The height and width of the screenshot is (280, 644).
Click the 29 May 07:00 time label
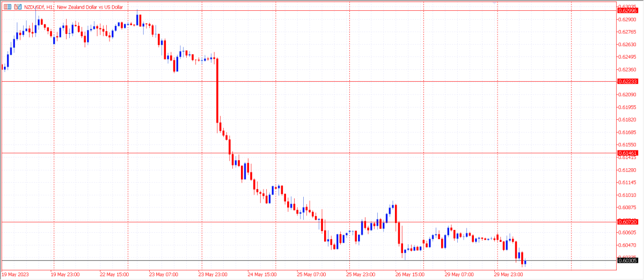[x=460, y=275]
